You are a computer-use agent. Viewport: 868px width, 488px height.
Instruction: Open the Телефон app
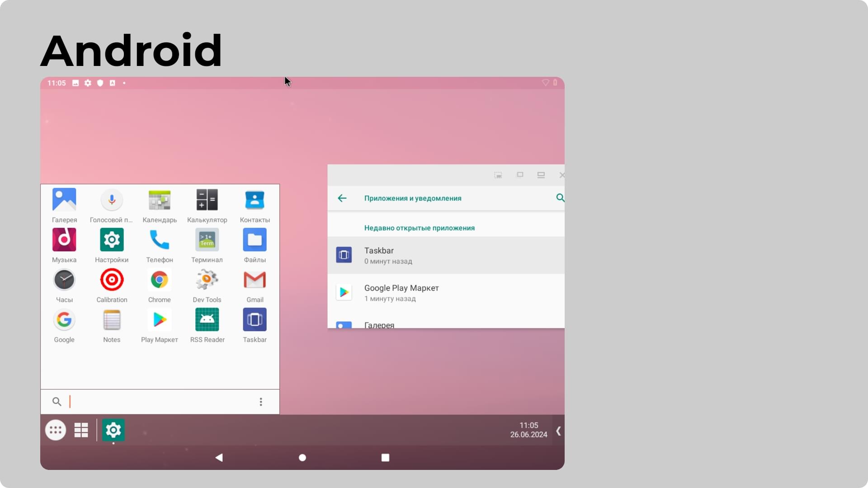(160, 245)
